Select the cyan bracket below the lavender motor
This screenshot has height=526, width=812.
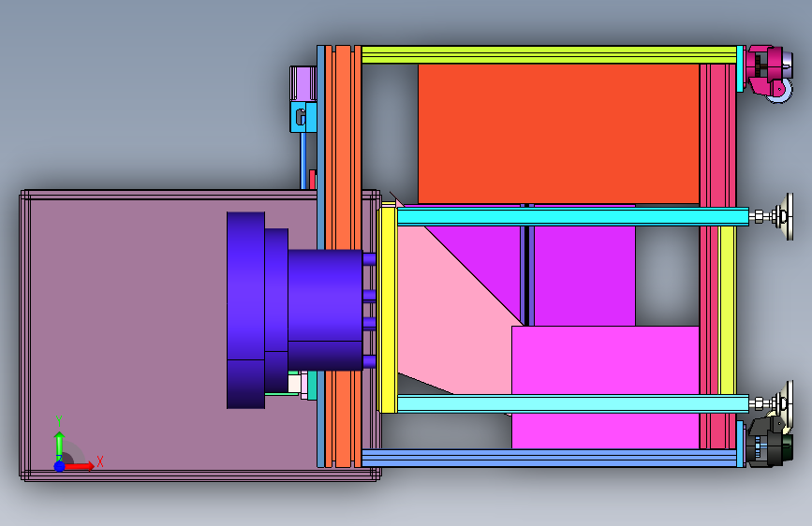coord(303,117)
